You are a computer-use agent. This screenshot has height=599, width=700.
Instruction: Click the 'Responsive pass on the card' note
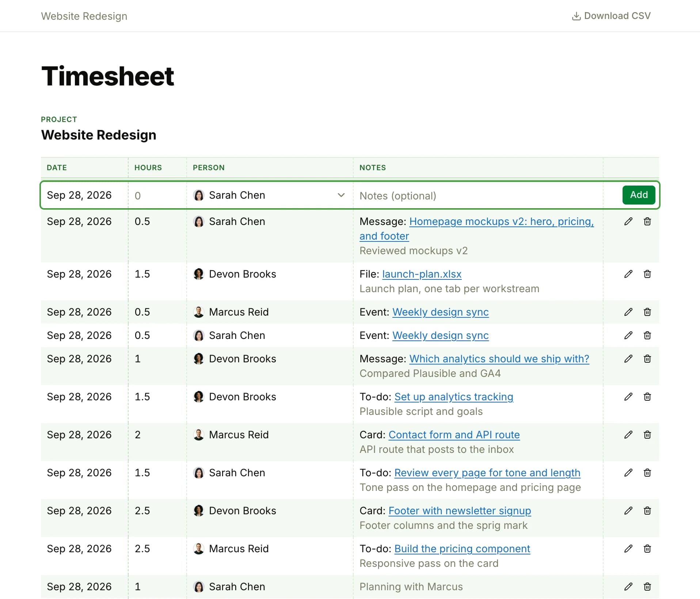pyautogui.click(x=429, y=563)
